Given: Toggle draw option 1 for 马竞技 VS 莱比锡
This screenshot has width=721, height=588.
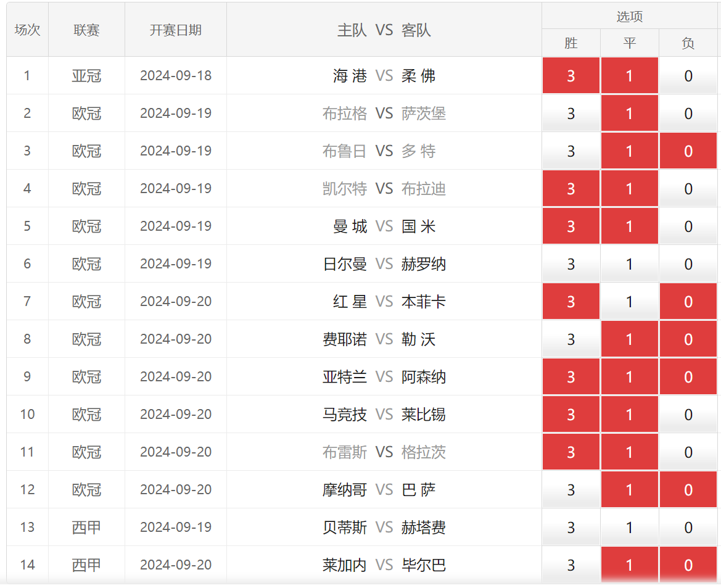Looking at the screenshot, I should click(x=630, y=415).
